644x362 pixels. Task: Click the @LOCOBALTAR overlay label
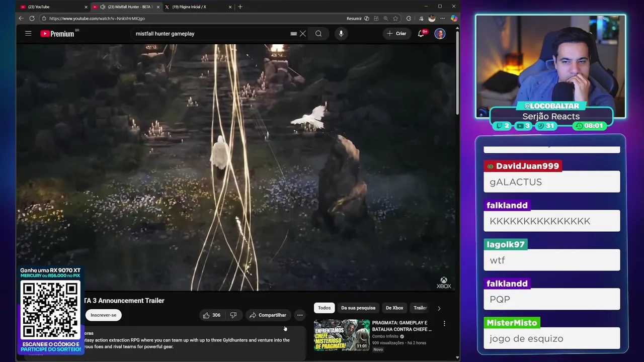coord(551,106)
